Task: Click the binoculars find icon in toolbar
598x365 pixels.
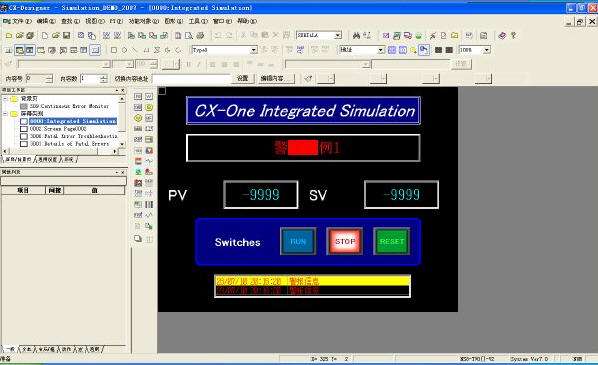Action: coord(356,35)
